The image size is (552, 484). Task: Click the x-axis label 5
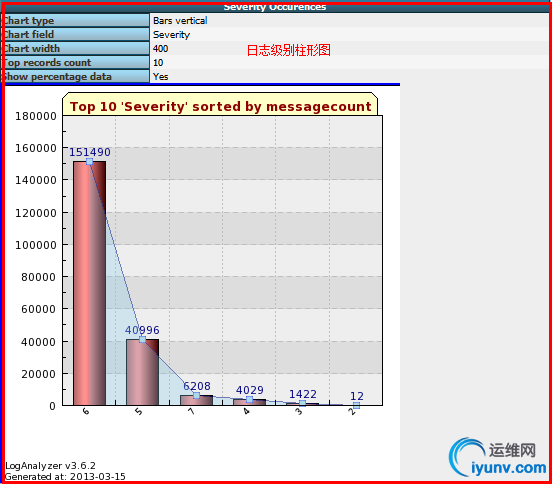tap(139, 411)
